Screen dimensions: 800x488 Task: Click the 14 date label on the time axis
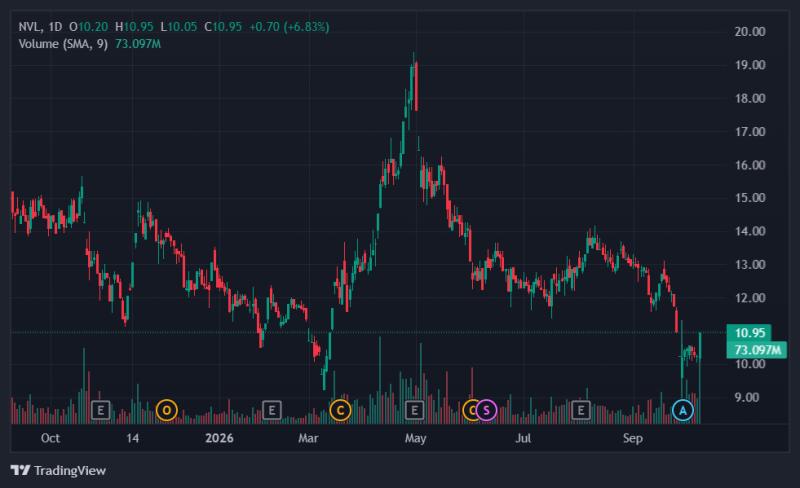132,438
